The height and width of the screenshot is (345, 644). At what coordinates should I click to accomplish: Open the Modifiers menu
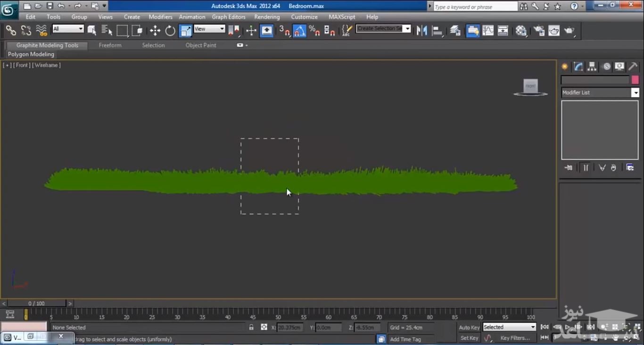click(160, 17)
